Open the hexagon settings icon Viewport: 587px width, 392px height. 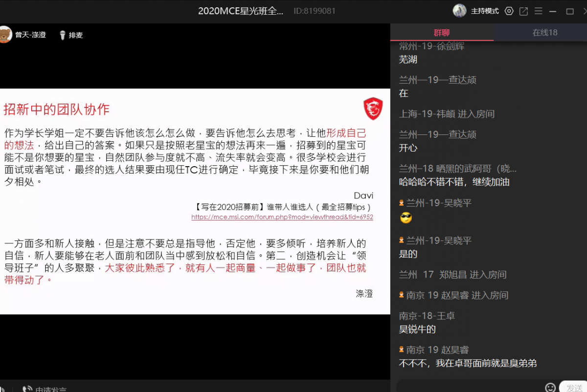[509, 11]
